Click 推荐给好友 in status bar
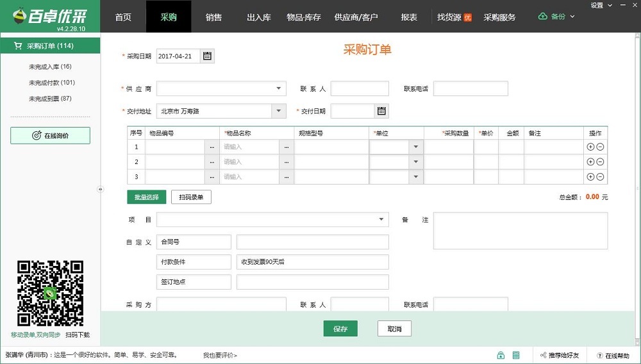Screen dimensions: 641x364 click(560, 356)
